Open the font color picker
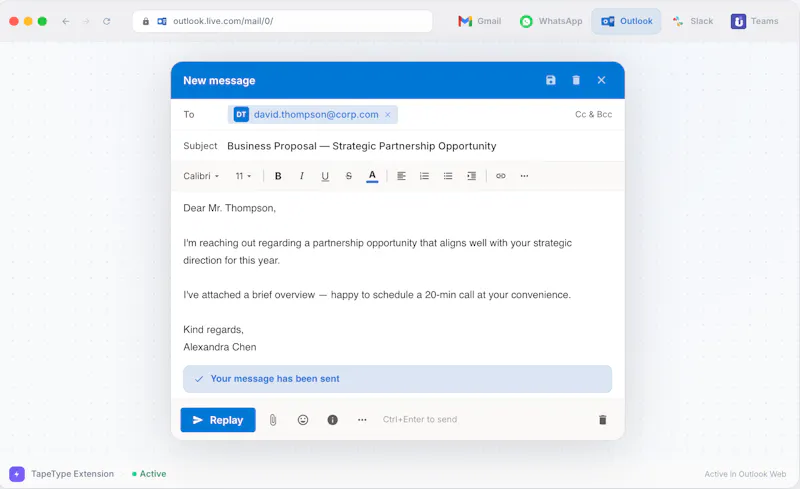The height and width of the screenshot is (489, 800). [x=372, y=176]
